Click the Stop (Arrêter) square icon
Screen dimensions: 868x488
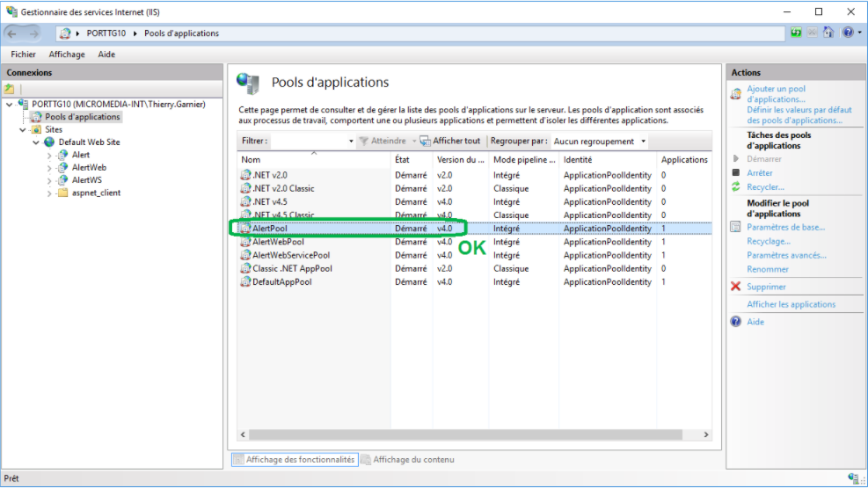(x=736, y=173)
